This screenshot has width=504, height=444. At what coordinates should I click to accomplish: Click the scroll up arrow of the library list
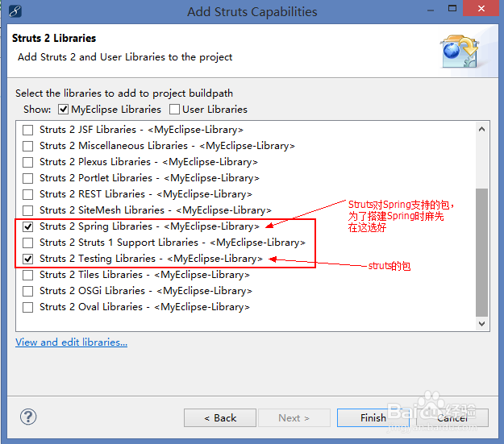tap(481, 129)
